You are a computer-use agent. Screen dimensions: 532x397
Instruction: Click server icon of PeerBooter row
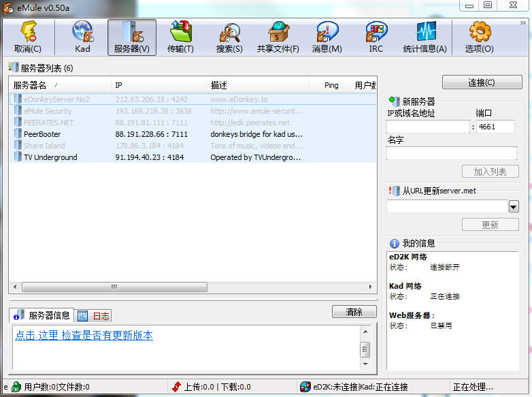click(18, 133)
